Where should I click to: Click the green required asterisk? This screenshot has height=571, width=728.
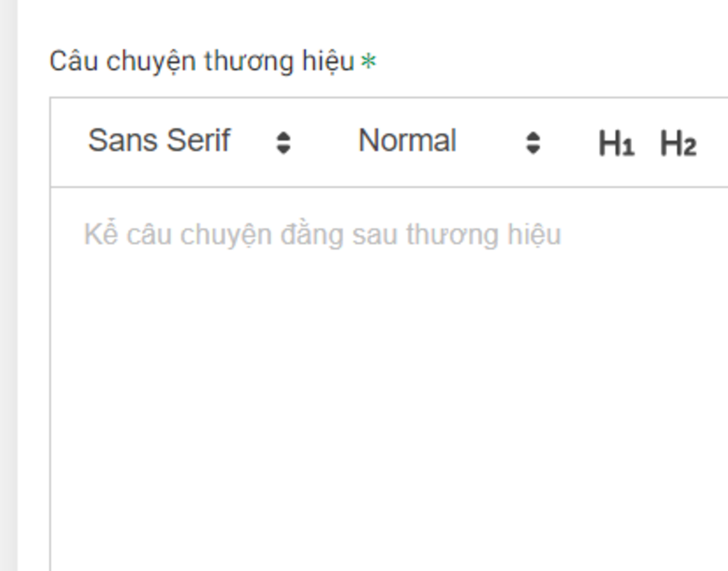click(368, 62)
